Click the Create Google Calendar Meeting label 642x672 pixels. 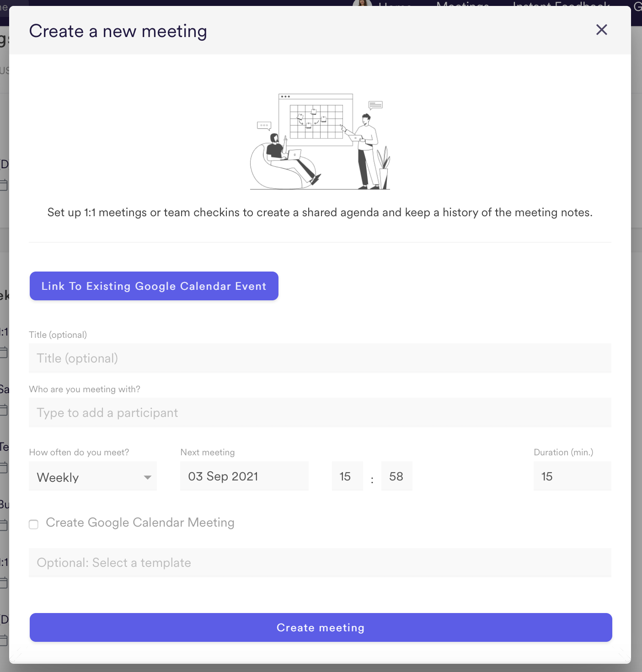point(140,523)
